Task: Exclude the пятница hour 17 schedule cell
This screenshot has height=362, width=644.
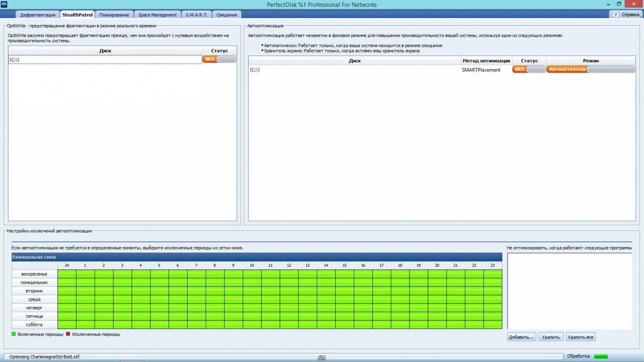Action: coord(382,316)
